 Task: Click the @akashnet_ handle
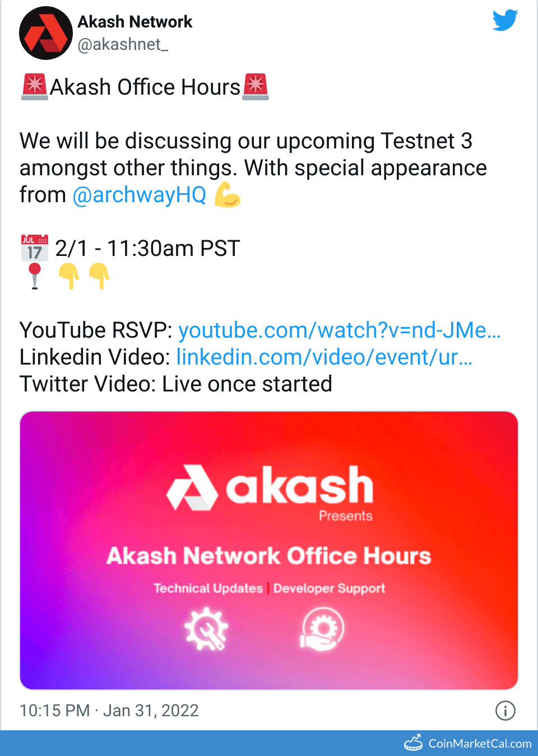[x=123, y=44]
